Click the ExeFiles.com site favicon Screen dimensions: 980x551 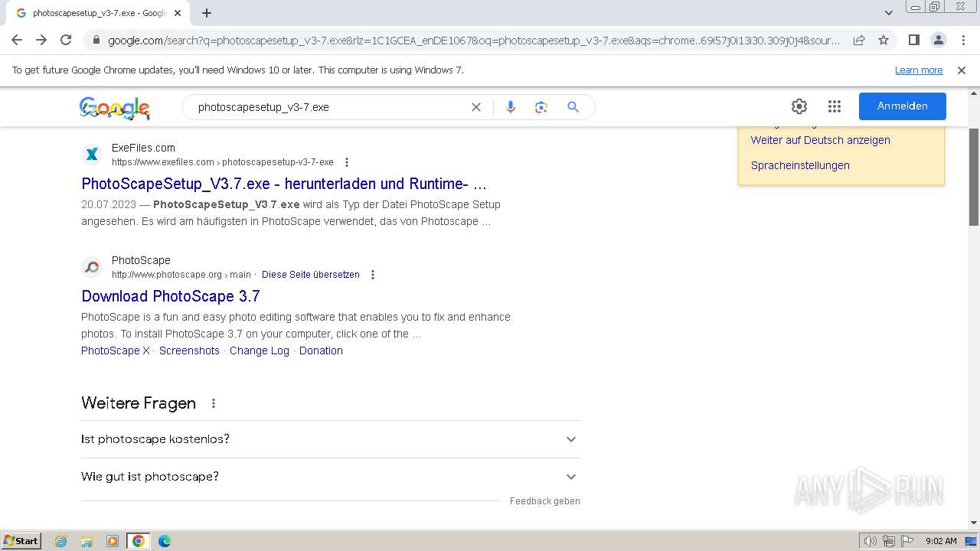point(92,155)
